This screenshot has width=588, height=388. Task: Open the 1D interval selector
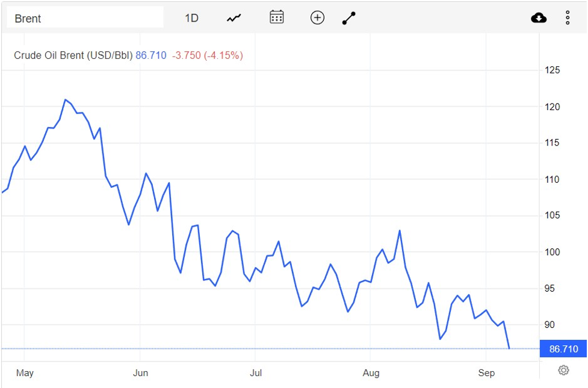pos(191,18)
